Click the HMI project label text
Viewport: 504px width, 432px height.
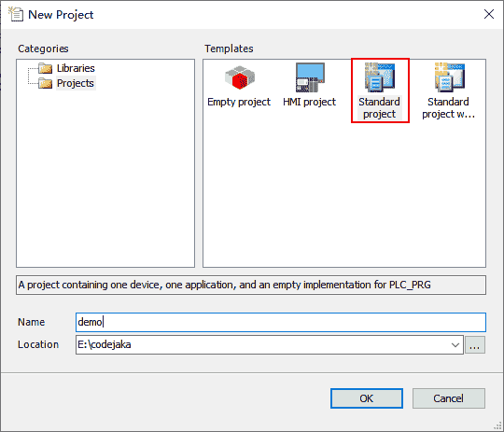[x=309, y=102]
